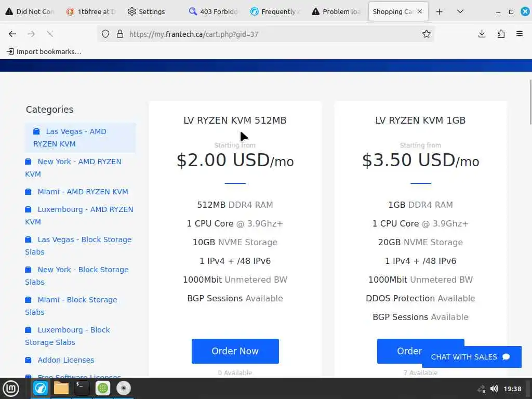532x399 pixels.
Task: Switch to the Frequently tab
Action: [275, 11]
